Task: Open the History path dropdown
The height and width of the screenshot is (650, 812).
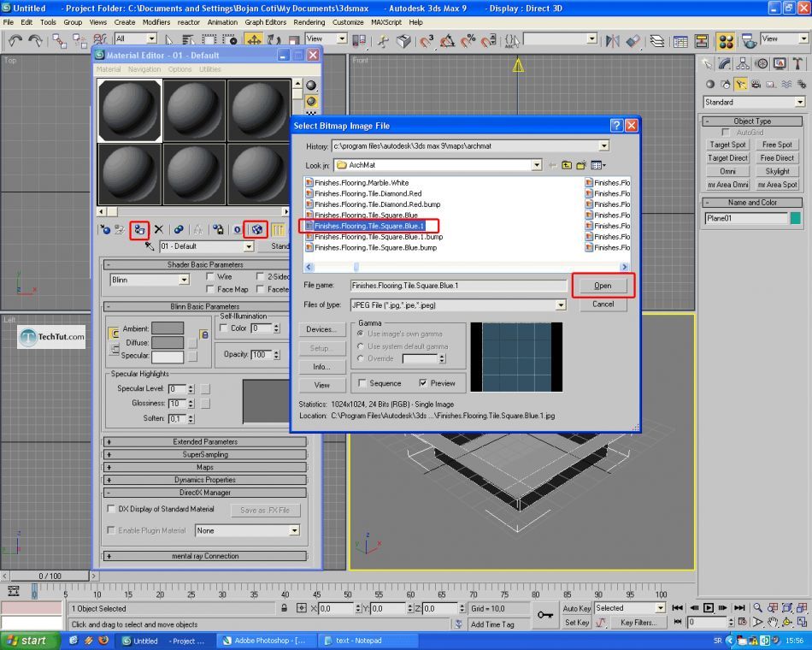Action: [603, 146]
